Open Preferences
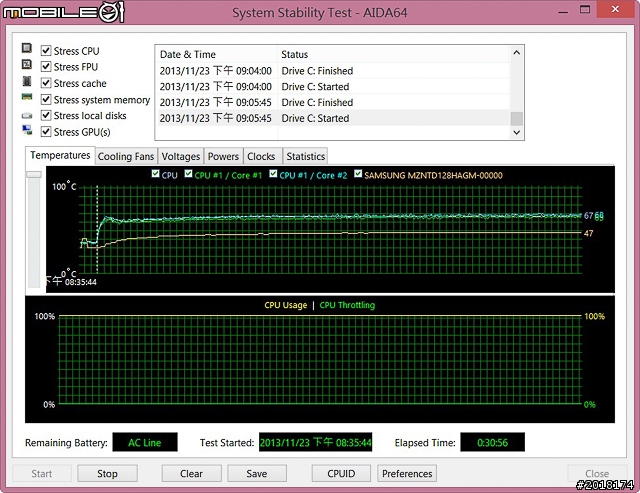The height and width of the screenshot is (493, 640). click(407, 473)
